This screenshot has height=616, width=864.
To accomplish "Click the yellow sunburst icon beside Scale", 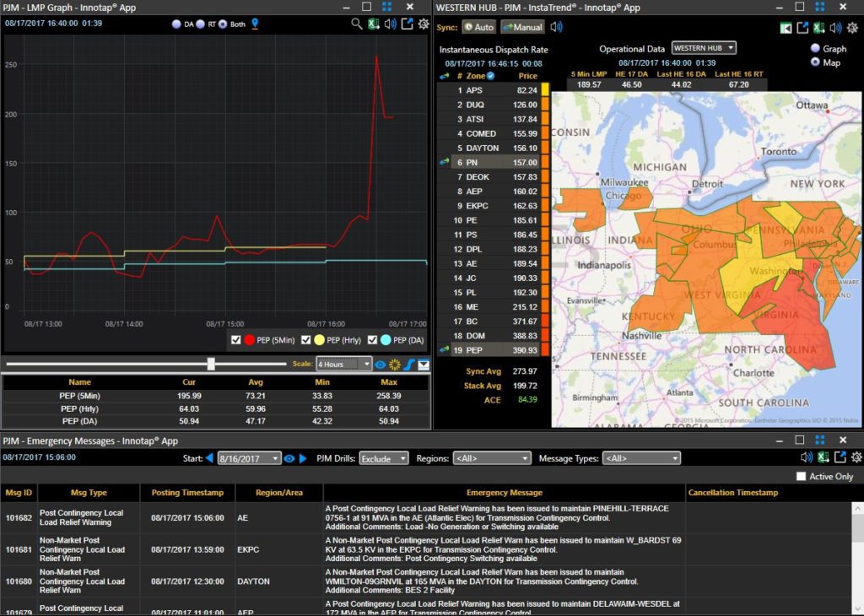I will click(x=395, y=365).
